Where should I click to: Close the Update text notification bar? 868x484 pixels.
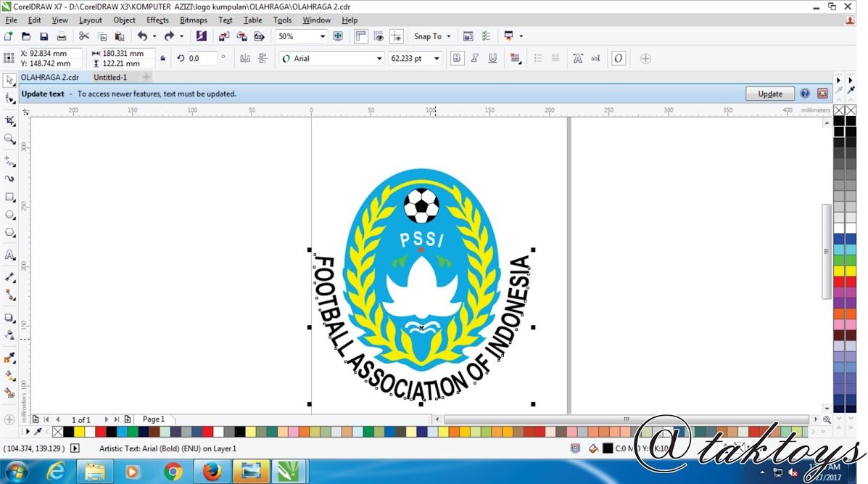[822, 94]
